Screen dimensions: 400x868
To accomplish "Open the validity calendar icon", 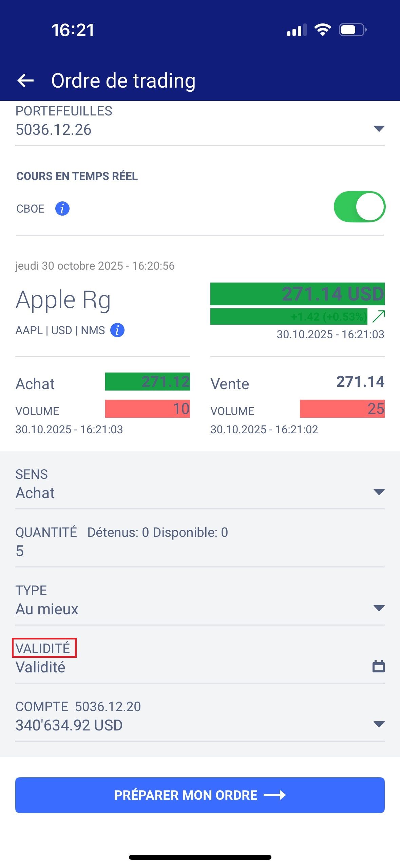I will pos(378,666).
